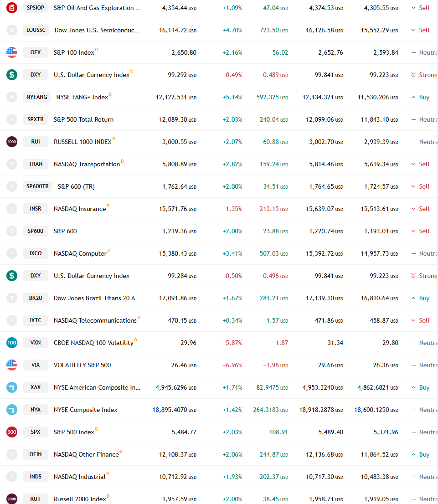Screen dimensions: 438x504
Task: Click the RUT 2000 logo icon
Action: [x=12, y=499]
